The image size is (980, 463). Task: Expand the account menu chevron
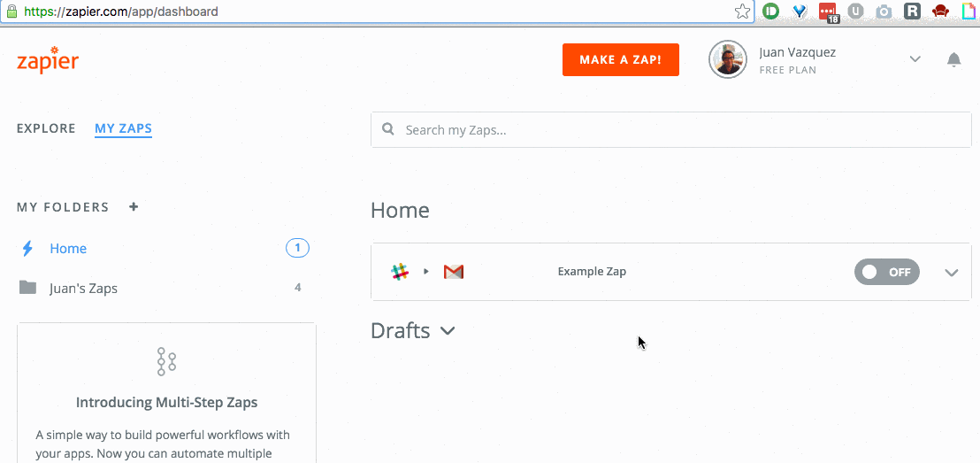tap(915, 58)
